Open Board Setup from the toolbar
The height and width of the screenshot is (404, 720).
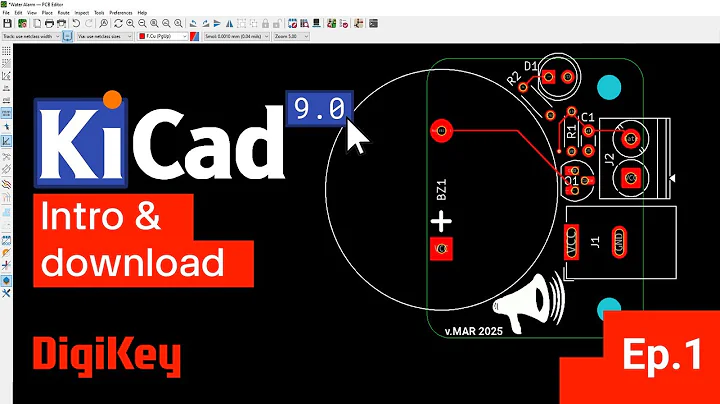tap(22, 23)
